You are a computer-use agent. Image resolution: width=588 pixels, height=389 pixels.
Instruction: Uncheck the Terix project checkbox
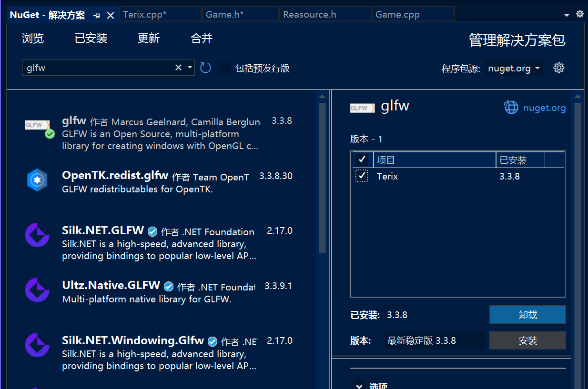[x=362, y=176]
